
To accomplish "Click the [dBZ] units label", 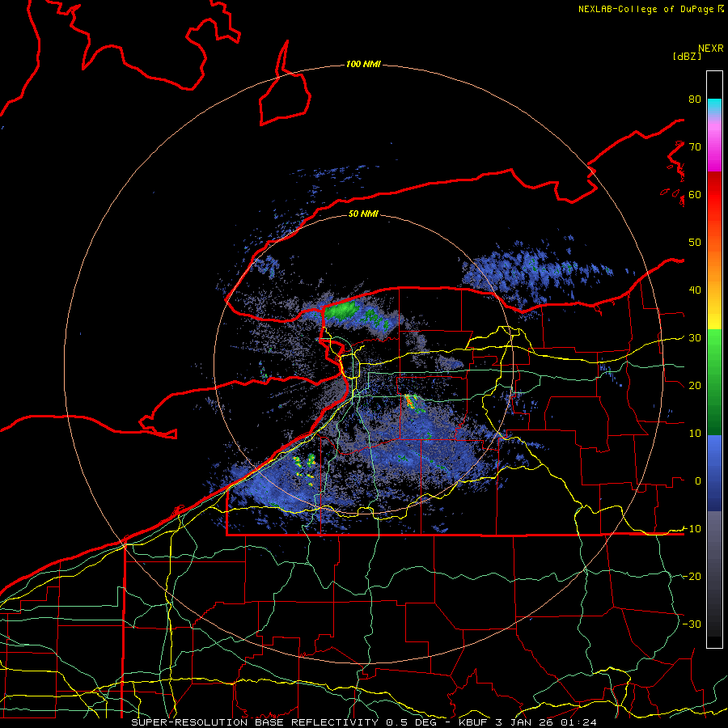I will click(x=687, y=56).
